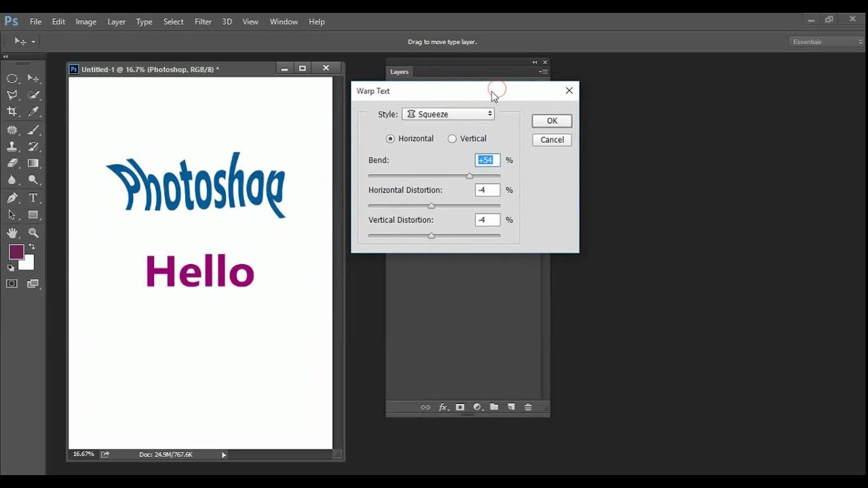Screen dimensions: 868x488
Task: Open the Edit menu
Action: coord(58,22)
